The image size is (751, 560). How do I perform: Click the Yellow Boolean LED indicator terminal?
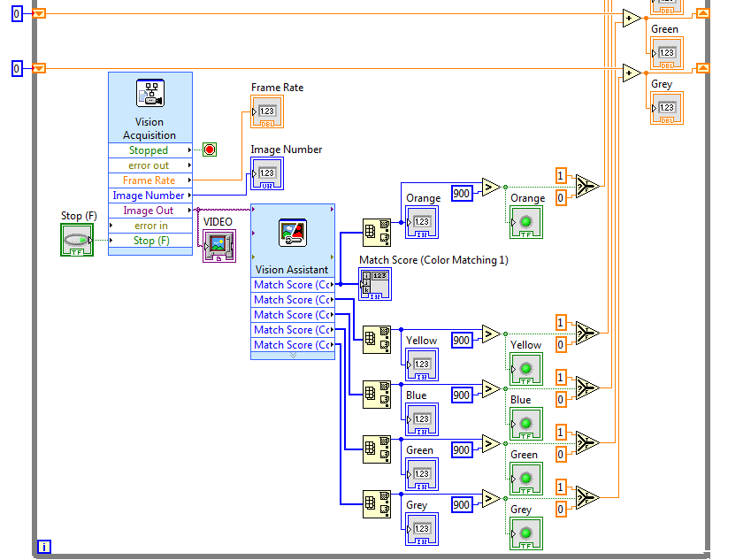point(526,369)
